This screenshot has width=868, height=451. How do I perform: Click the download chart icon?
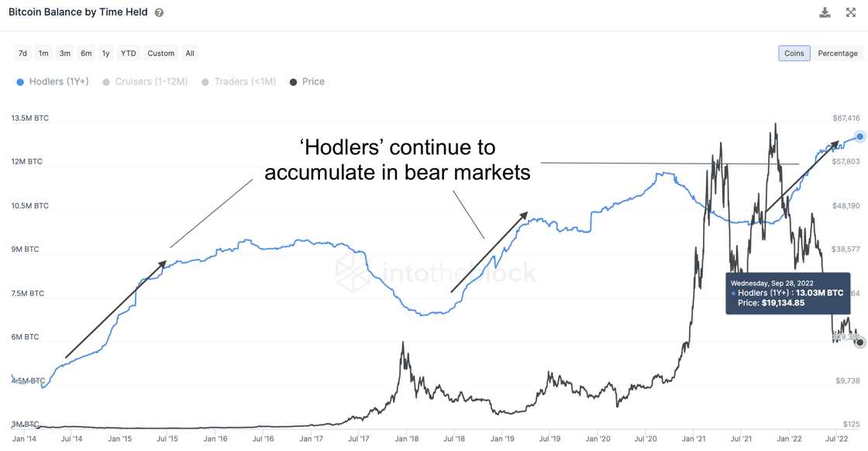coord(825,12)
